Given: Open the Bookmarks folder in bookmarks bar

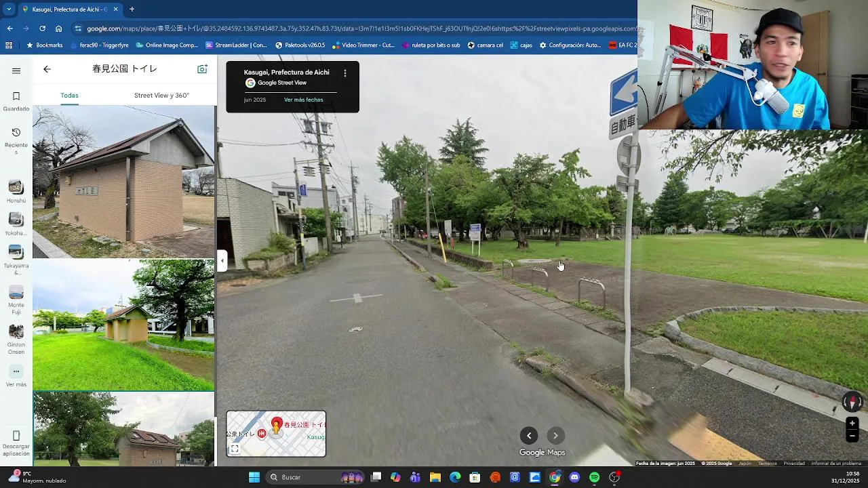Looking at the screenshot, I should coord(44,45).
